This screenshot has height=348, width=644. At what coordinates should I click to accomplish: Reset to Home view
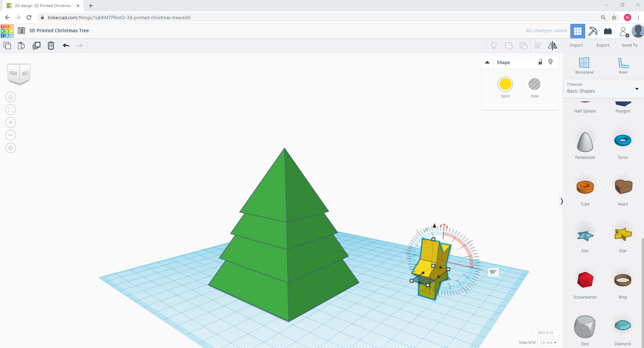(x=11, y=97)
